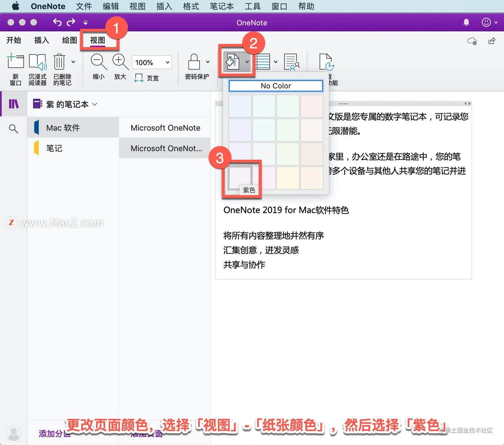
Task: Click the line 共享与协作
Action: 244,265
